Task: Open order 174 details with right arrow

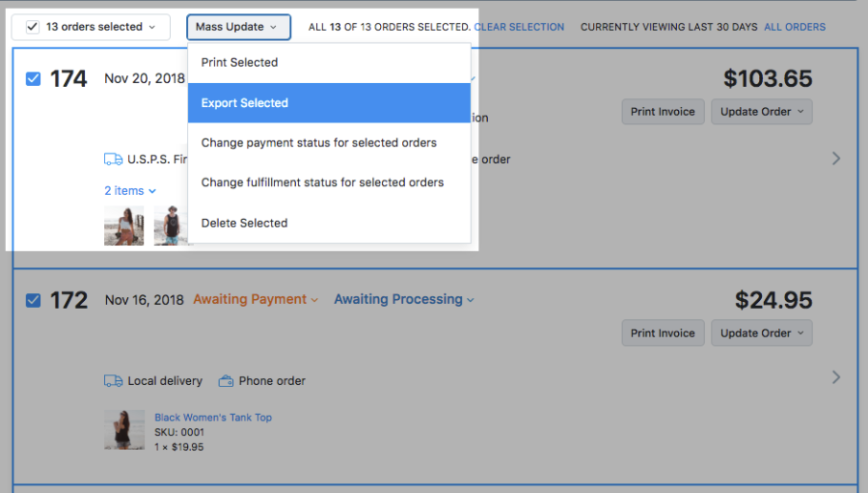Action: pos(836,158)
